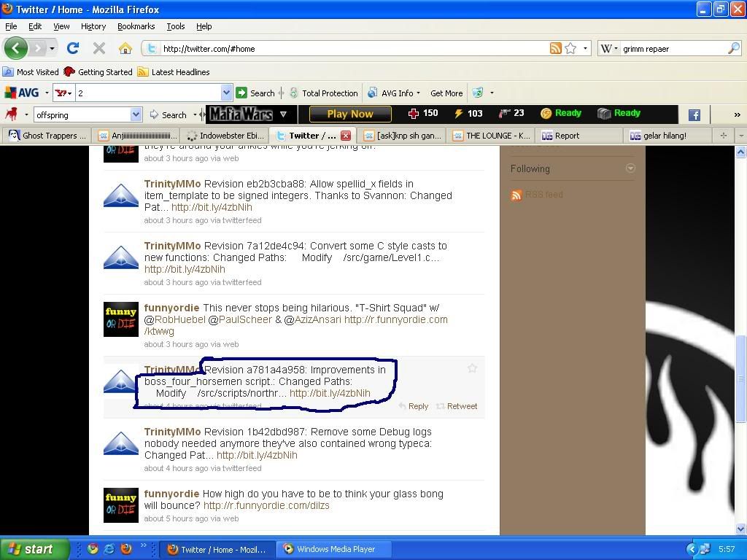Expand hidden system tray icons
Screen dimensions: 747x560
692,550
